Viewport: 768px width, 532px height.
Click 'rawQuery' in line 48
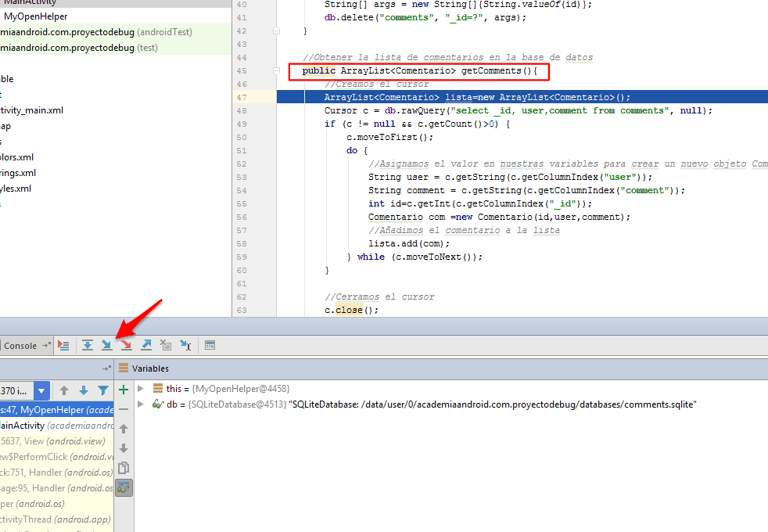click(x=422, y=111)
